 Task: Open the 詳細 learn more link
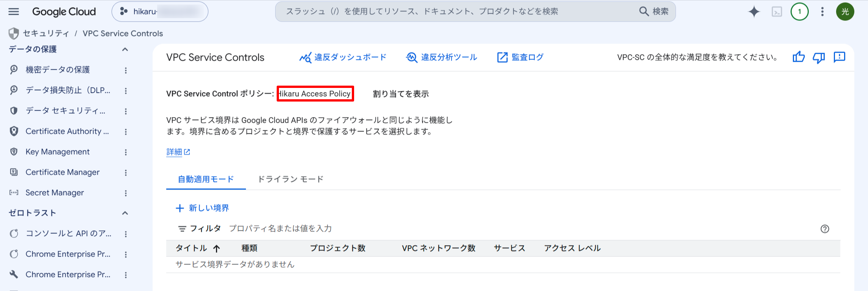pyautogui.click(x=178, y=152)
